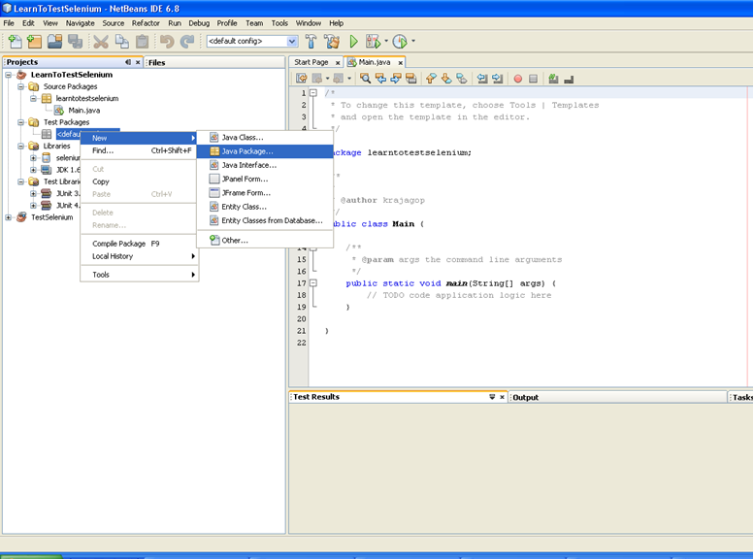Click the editor Last Edit icon
The height and width of the screenshot is (560, 754).
[x=302, y=79]
